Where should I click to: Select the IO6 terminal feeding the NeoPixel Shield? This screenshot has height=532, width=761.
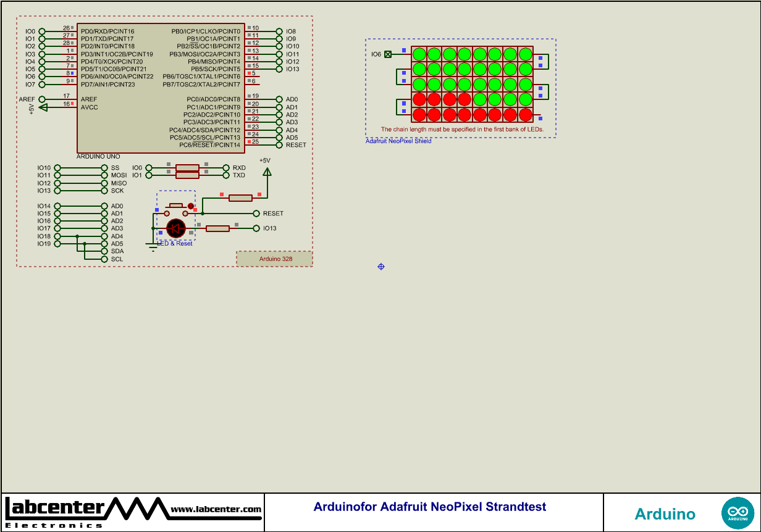tap(388, 54)
